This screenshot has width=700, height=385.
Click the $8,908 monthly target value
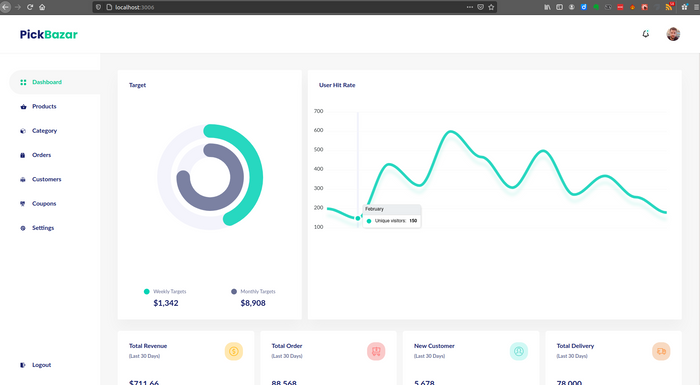253,303
